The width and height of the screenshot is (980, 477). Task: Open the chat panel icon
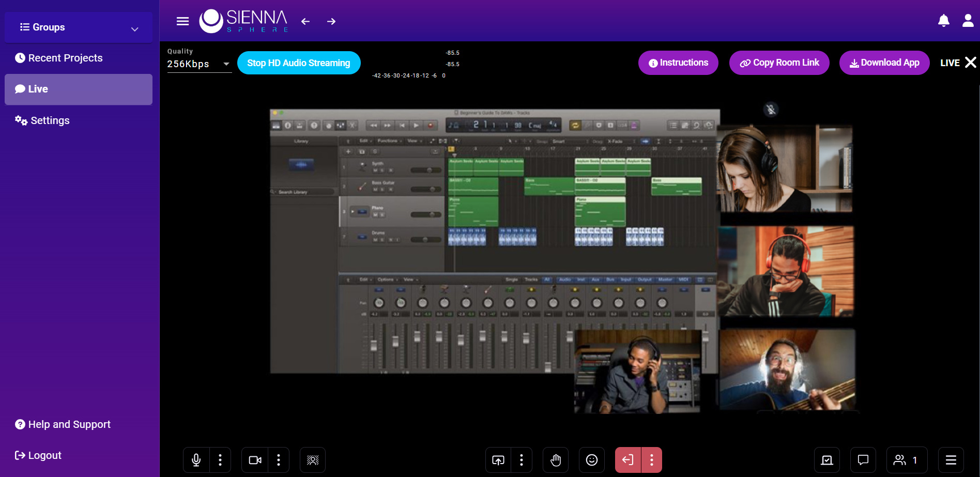pyautogui.click(x=863, y=460)
